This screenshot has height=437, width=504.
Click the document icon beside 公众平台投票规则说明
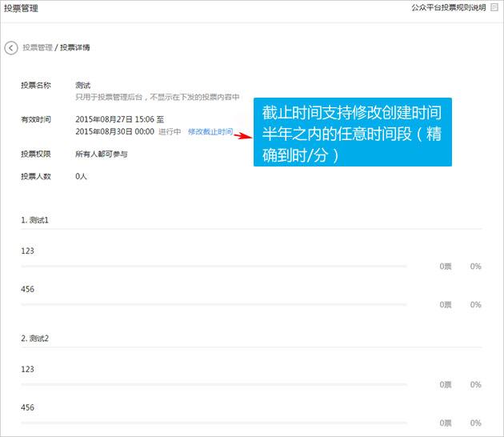pyautogui.click(x=494, y=7)
